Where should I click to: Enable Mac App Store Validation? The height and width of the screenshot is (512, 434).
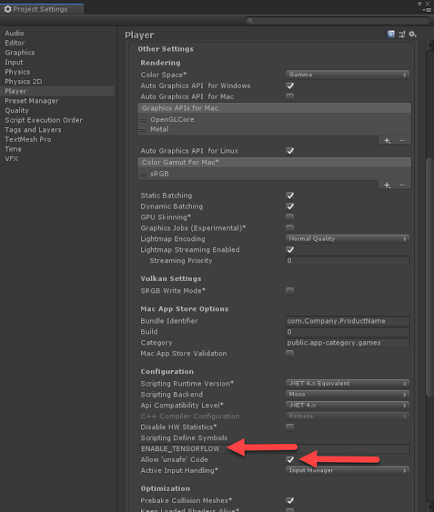tap(290, 353)
